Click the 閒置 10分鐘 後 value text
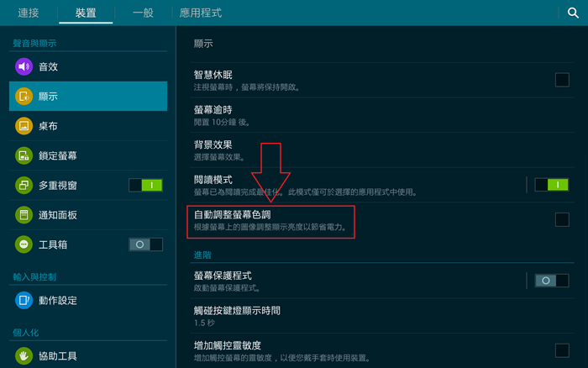The image size is (588, 368). tap(222, 123)
